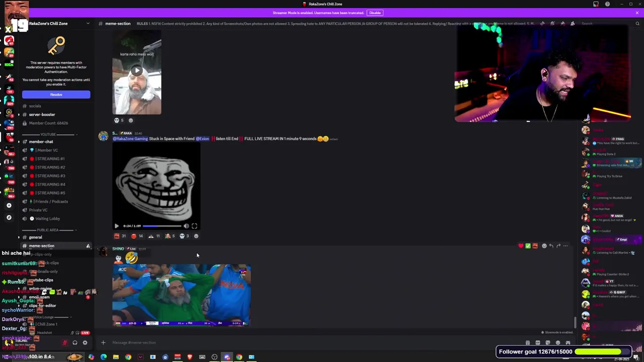Join STREAMING #3 voice channel
The width and height of the screenshot is (644, 362).
point(56,176)
